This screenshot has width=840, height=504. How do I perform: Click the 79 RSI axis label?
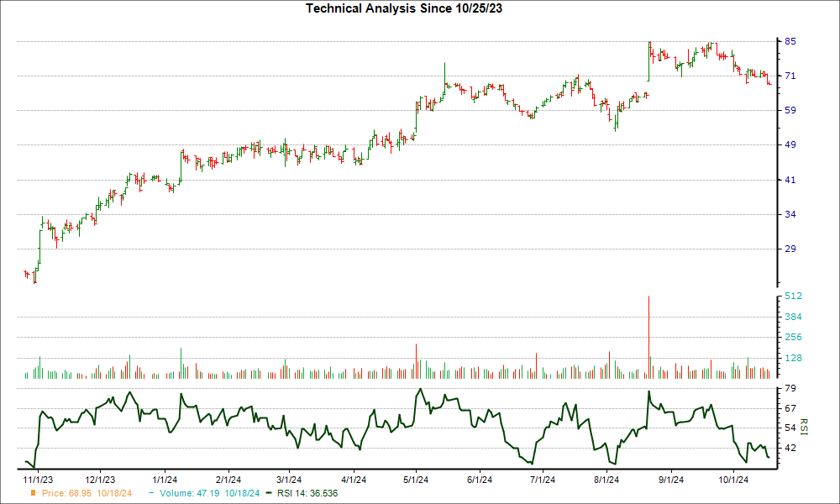pos(790,388)
